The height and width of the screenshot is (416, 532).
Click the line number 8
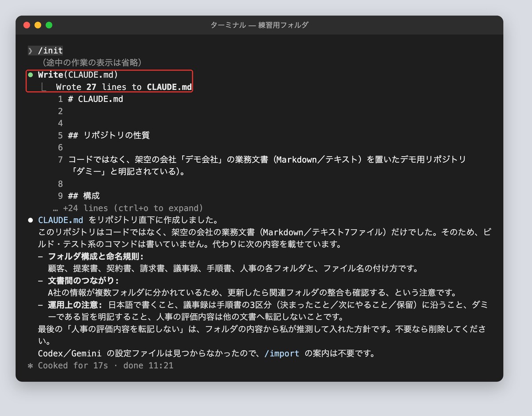click(60, 184)
